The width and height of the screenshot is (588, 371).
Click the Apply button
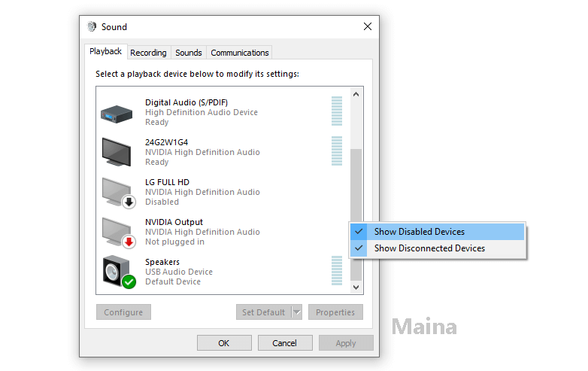point(346,343)
